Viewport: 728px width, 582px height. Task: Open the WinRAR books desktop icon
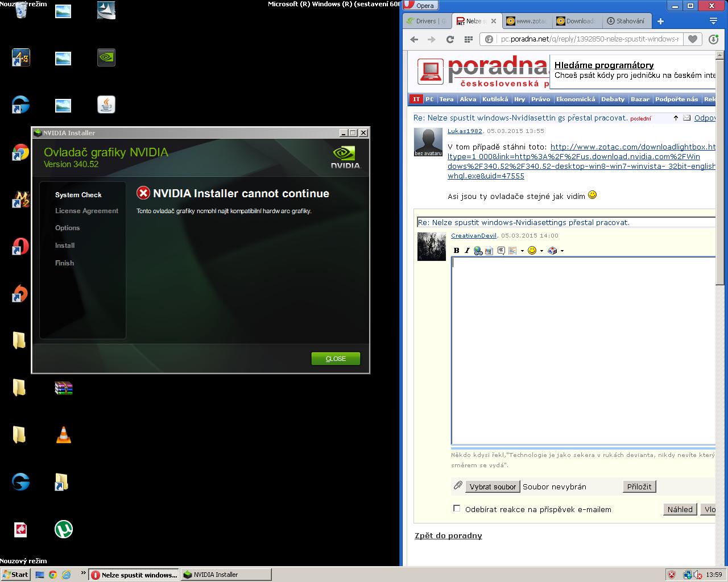click(x=64, y=388)
